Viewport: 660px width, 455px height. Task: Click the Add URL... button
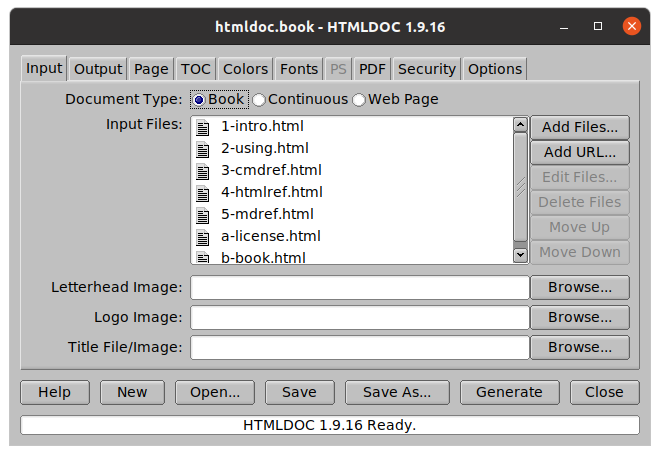pos(580,152)
